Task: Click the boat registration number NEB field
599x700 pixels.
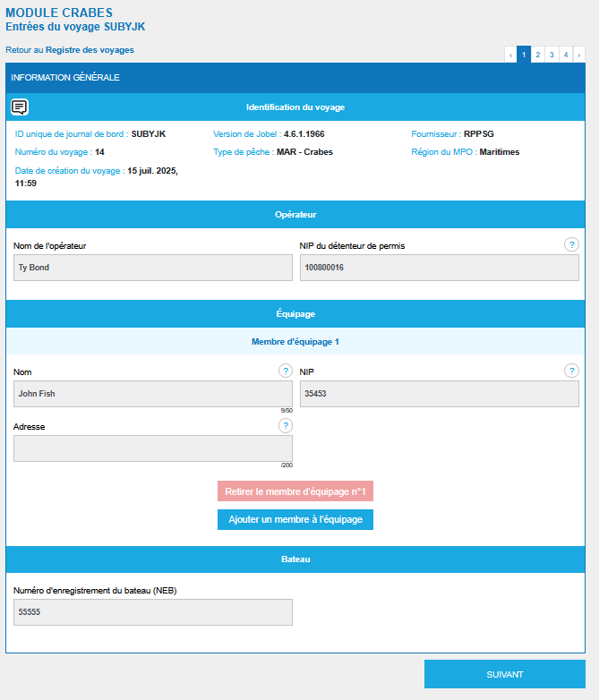Action: (x=153, y=612)
